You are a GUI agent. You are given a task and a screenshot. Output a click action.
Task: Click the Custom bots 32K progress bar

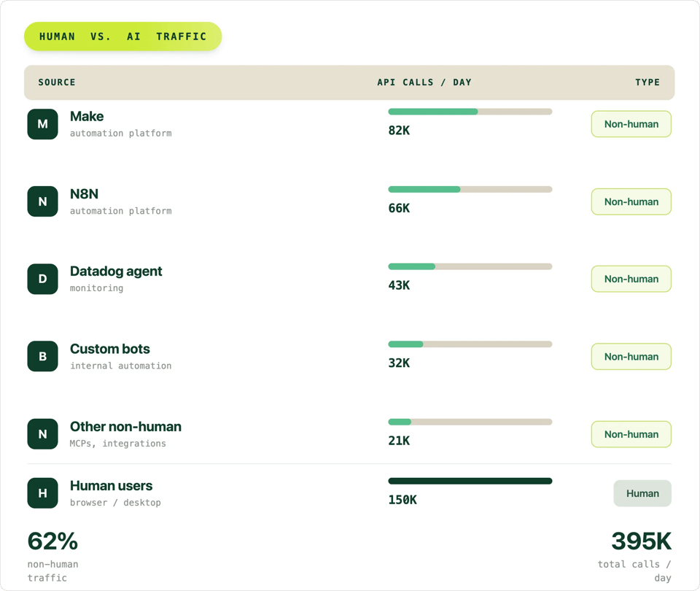[470, 344]
